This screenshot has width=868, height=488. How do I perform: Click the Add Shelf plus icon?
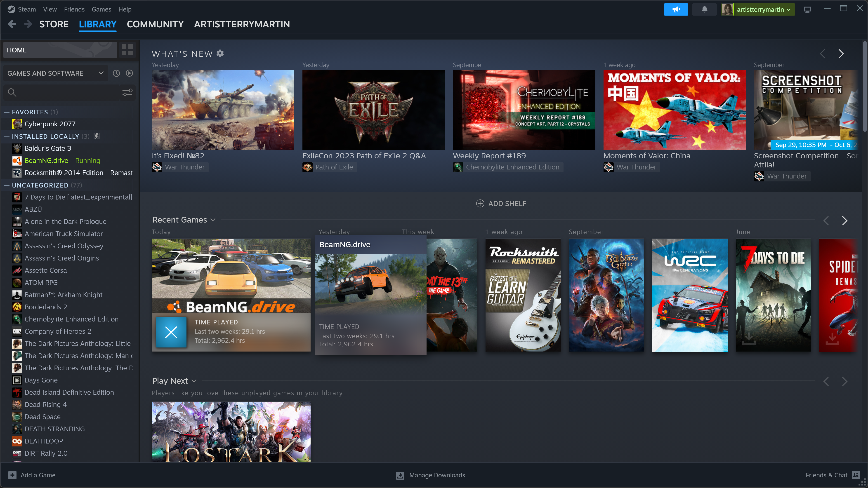click(480, 203)
